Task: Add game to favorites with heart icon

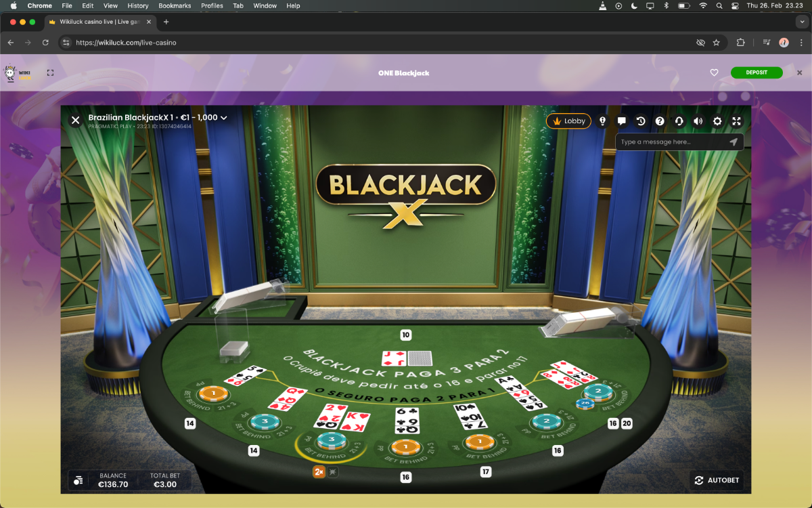Action: coord(714,73)
